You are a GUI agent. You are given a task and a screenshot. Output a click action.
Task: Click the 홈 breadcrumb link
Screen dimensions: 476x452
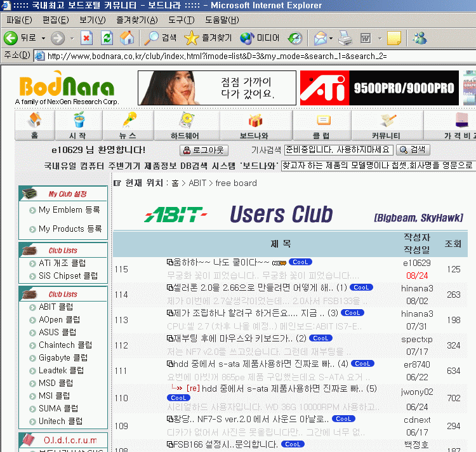[175, 183]
